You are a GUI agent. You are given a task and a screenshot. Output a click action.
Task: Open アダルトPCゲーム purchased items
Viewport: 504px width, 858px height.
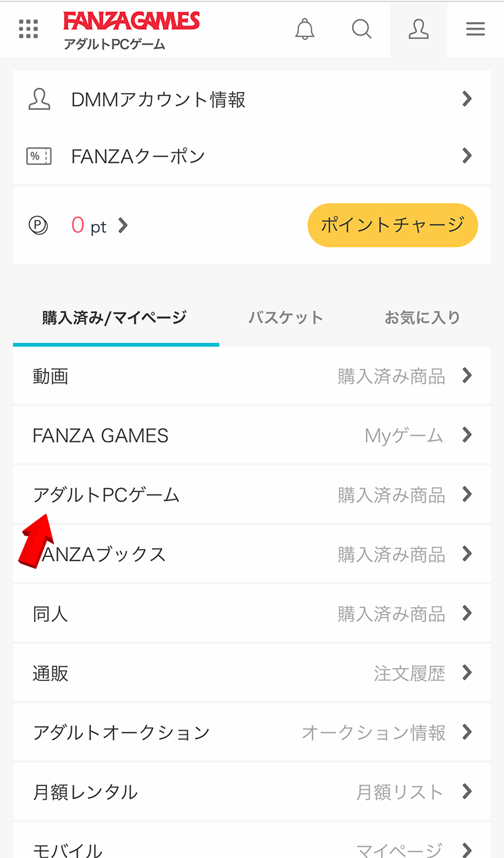pos(251,495)
